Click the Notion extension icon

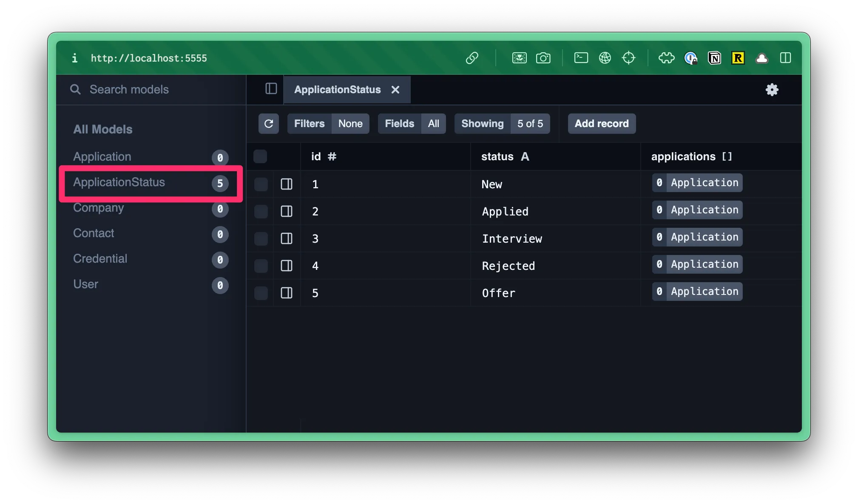click(714, 58)
